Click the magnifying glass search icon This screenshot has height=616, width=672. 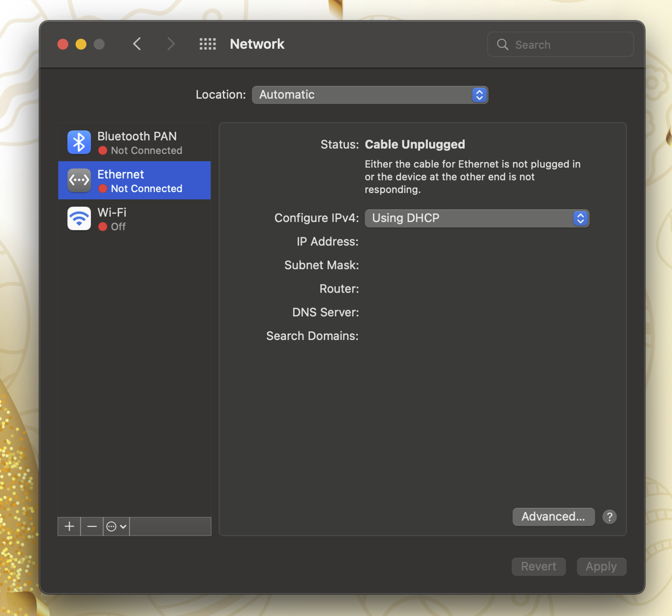point(502,45)
